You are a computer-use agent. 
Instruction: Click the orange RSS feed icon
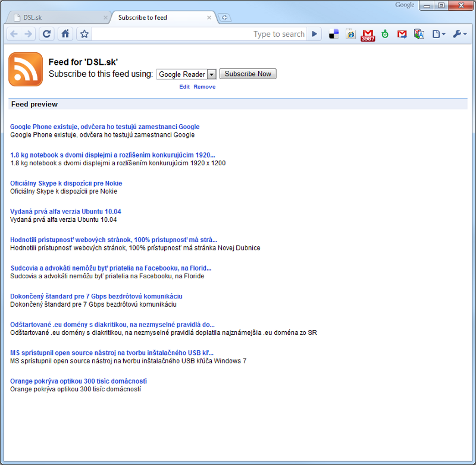(26, 69)
